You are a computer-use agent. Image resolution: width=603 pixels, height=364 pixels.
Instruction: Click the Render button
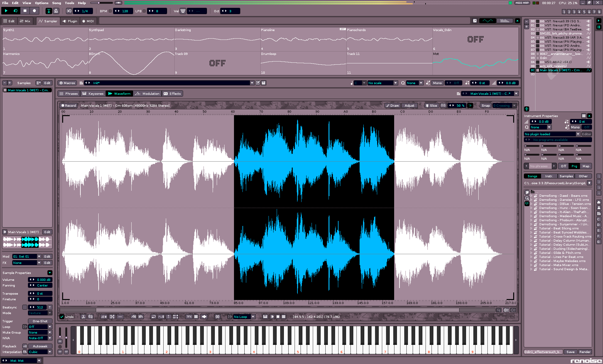(585, 352)
